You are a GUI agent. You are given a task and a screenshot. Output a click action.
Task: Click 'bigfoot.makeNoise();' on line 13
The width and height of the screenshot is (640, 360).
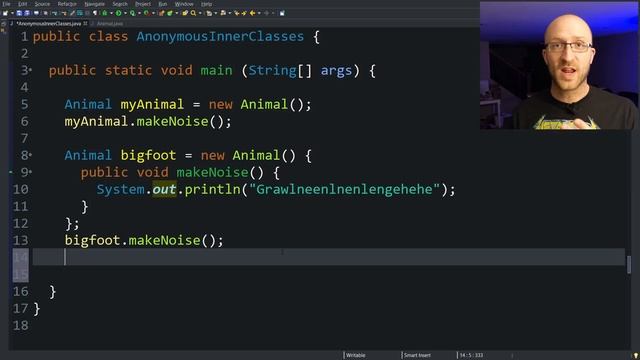coord(144,240)
